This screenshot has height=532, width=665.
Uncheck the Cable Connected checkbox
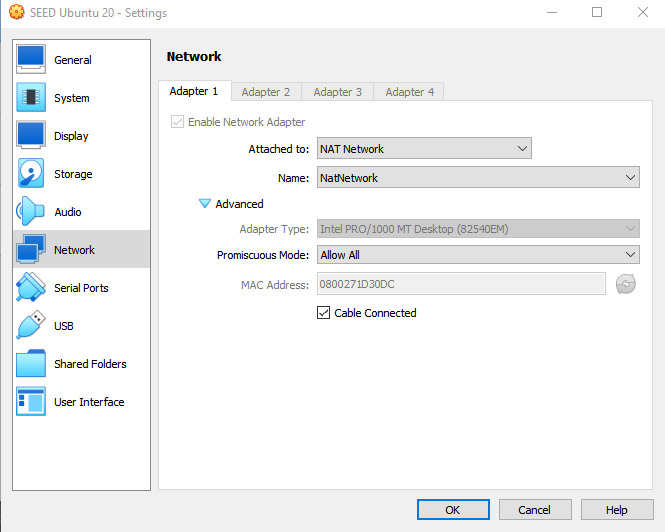324,313
